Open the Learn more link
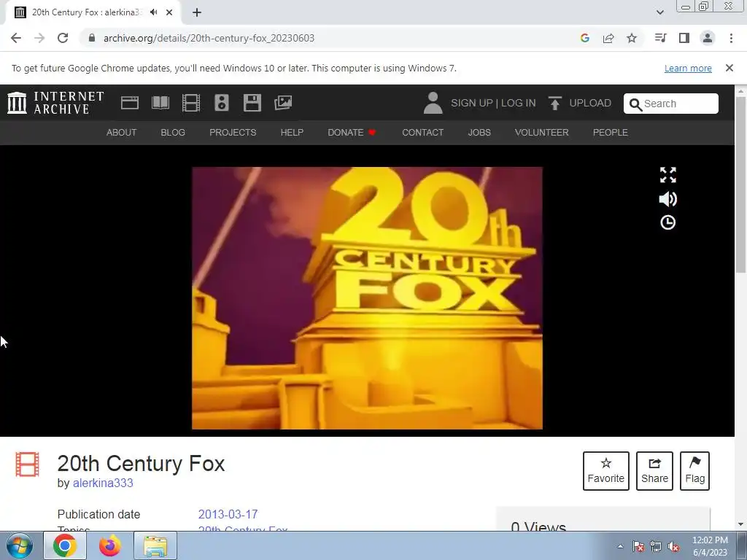Viewport: 747px width, 560px height. pyautogui.click(x=688, y=68)
